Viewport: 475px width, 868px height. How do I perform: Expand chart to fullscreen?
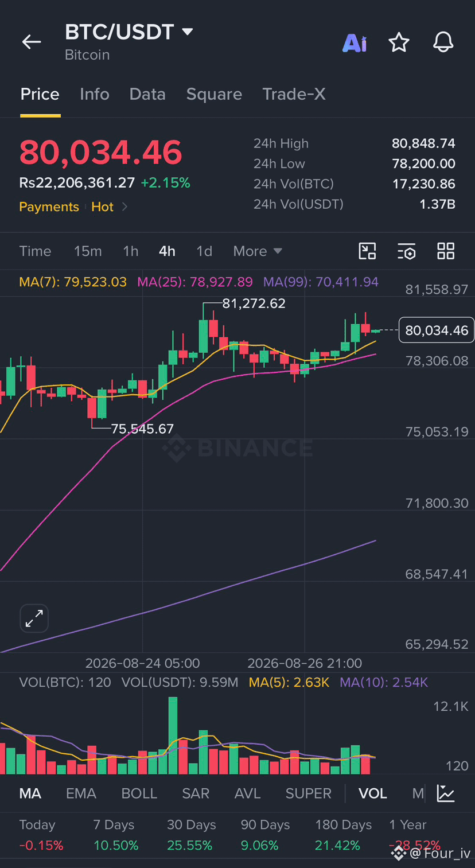(34, 618)
